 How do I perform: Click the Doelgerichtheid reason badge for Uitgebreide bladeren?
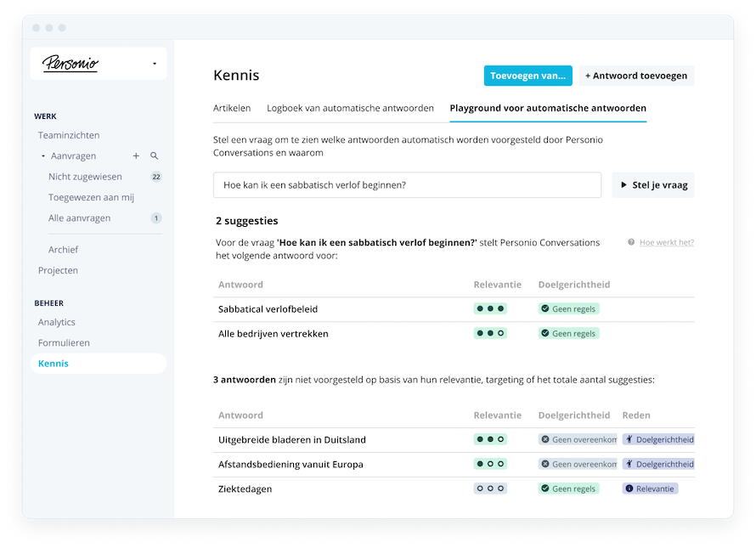(x=658, y=439)
